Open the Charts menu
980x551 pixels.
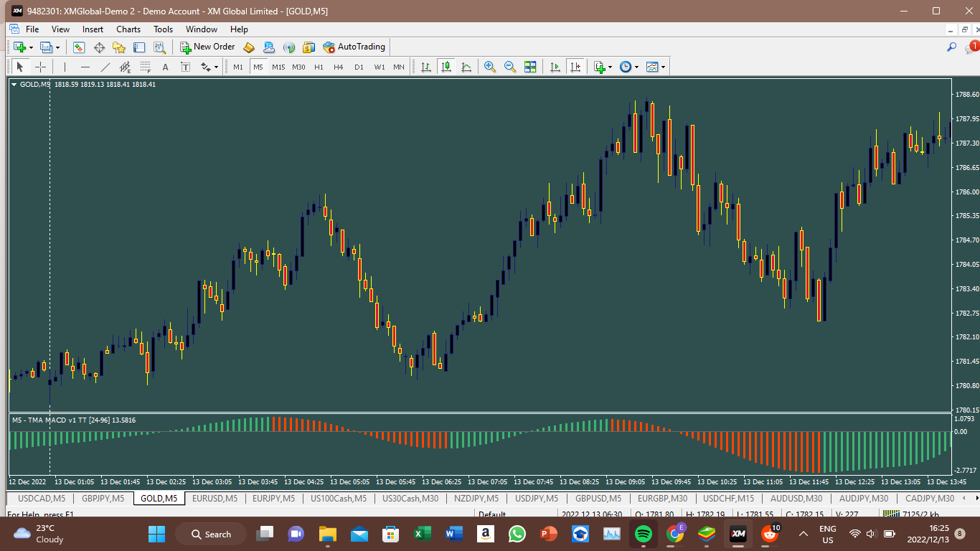(x=128, y=29)
